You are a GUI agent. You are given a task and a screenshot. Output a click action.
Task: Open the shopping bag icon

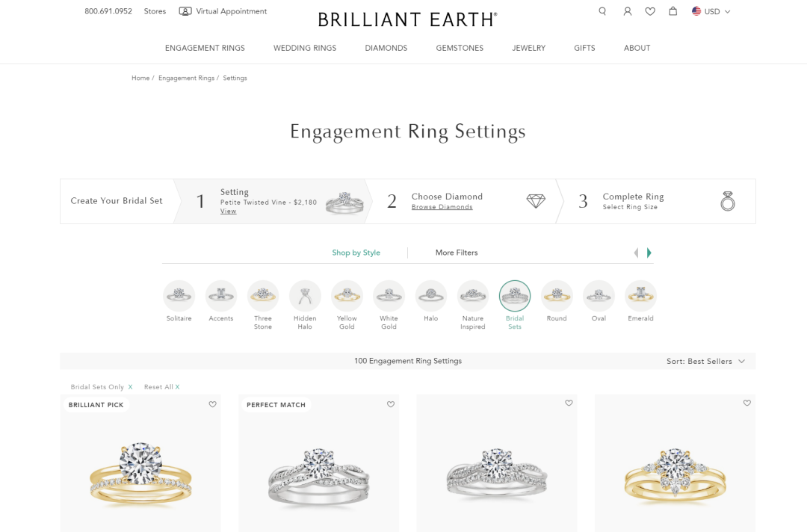tap(673, 11)
